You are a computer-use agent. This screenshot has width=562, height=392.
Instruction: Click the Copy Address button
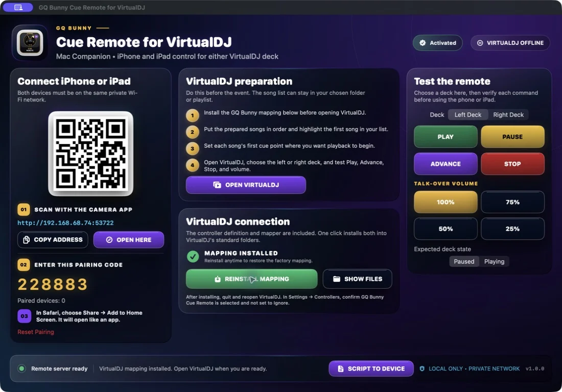(x=53, y=240)
